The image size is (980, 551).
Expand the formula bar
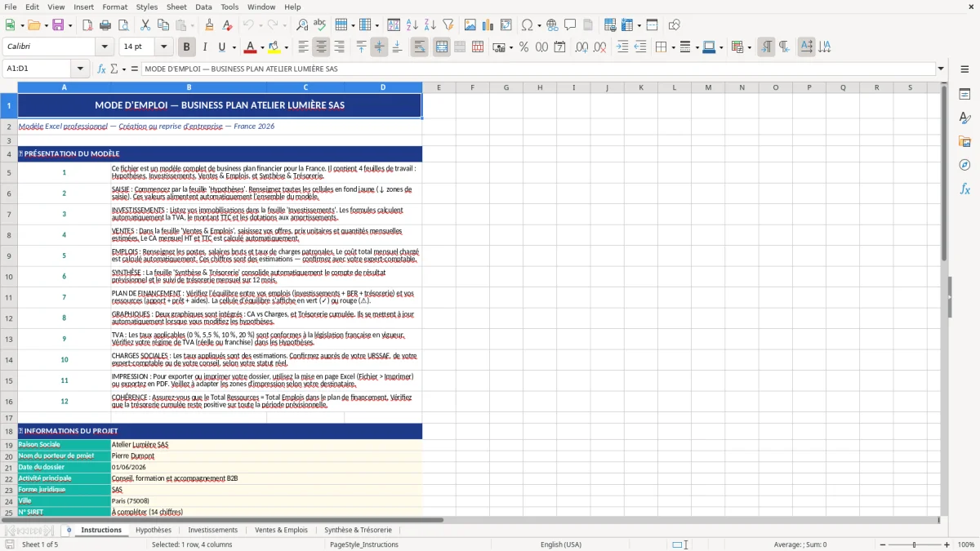click(941, 69)
